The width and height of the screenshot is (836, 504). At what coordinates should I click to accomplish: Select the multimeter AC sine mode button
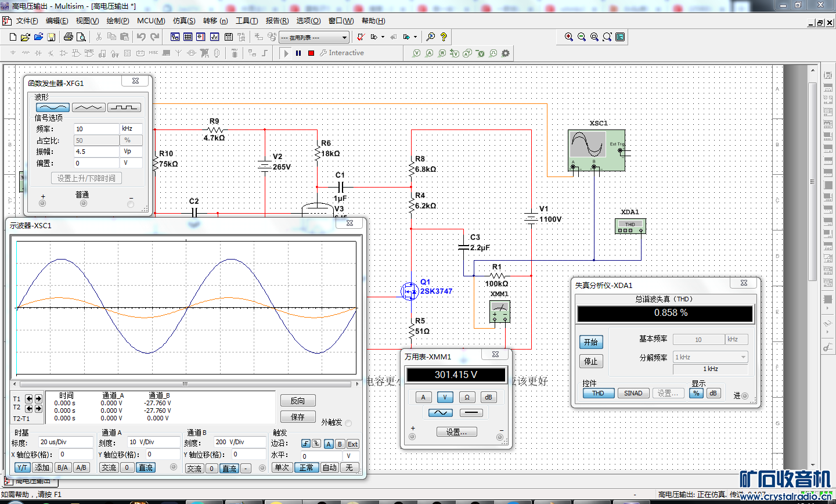click(x=441, y=413)
